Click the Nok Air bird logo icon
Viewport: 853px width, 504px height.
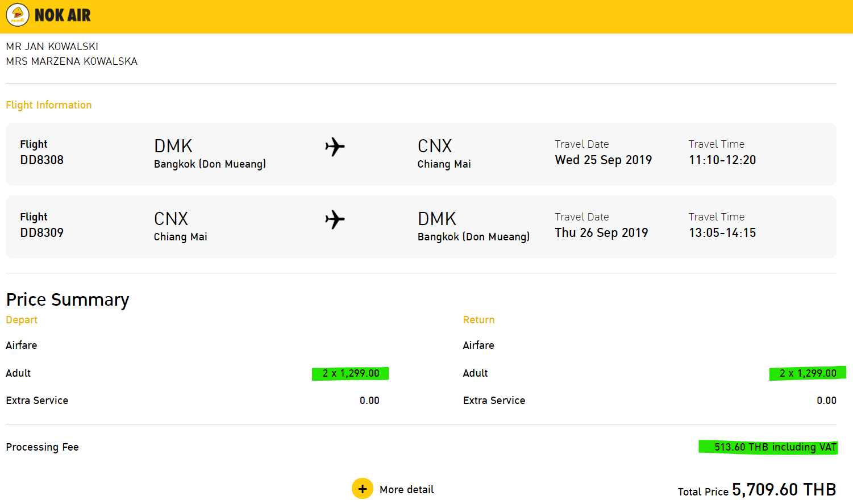[x=18, y=15]
